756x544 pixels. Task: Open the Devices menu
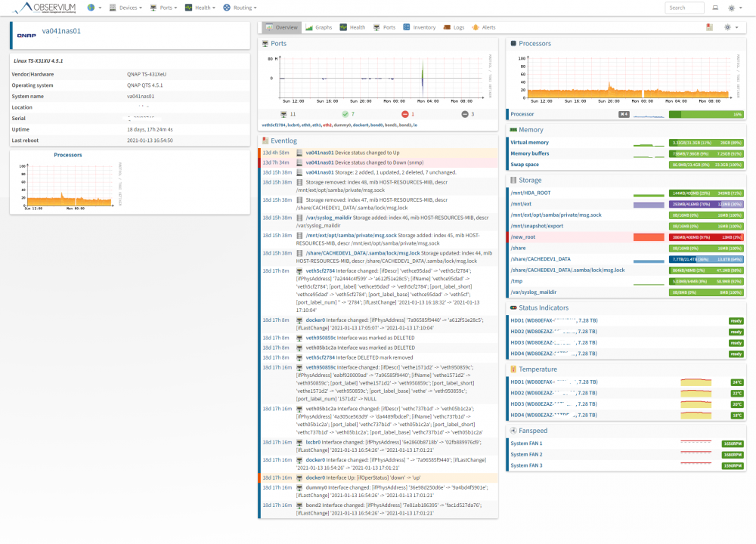[x=125, y=8]
